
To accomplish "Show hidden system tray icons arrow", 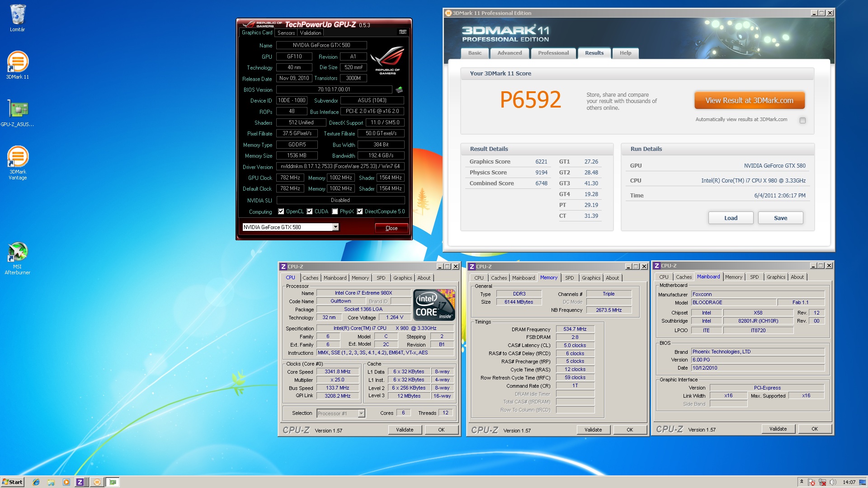I will [x=802, y=482].
